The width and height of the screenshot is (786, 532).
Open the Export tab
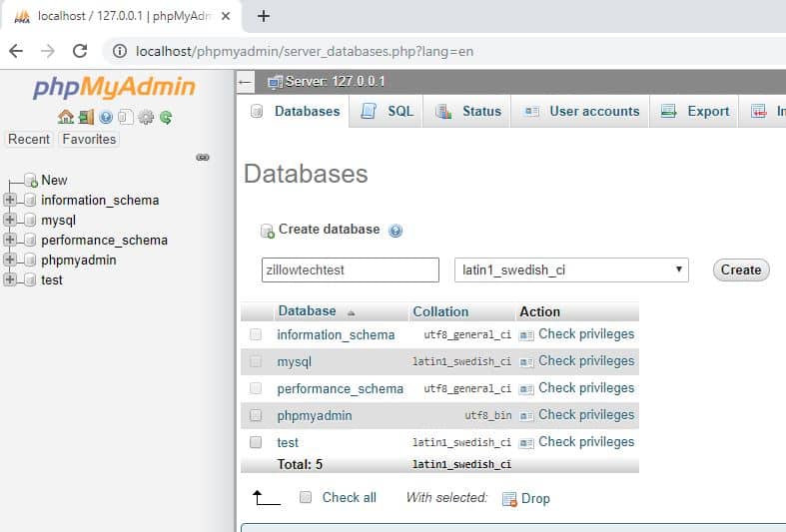pos(694,111)
